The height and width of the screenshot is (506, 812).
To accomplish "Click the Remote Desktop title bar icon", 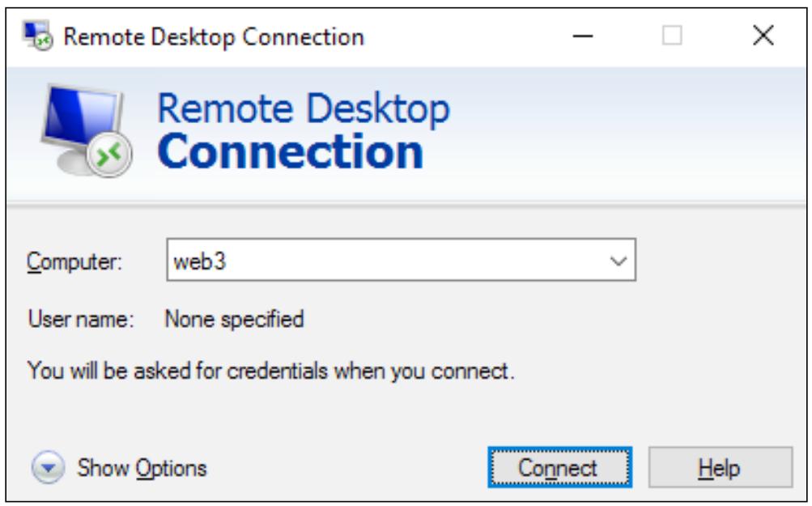I will [x=37, y=36].
